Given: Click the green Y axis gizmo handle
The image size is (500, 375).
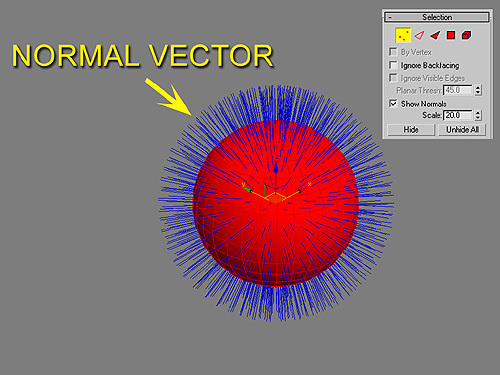Looking at the screenshot, I should click(x=248, y=190).
